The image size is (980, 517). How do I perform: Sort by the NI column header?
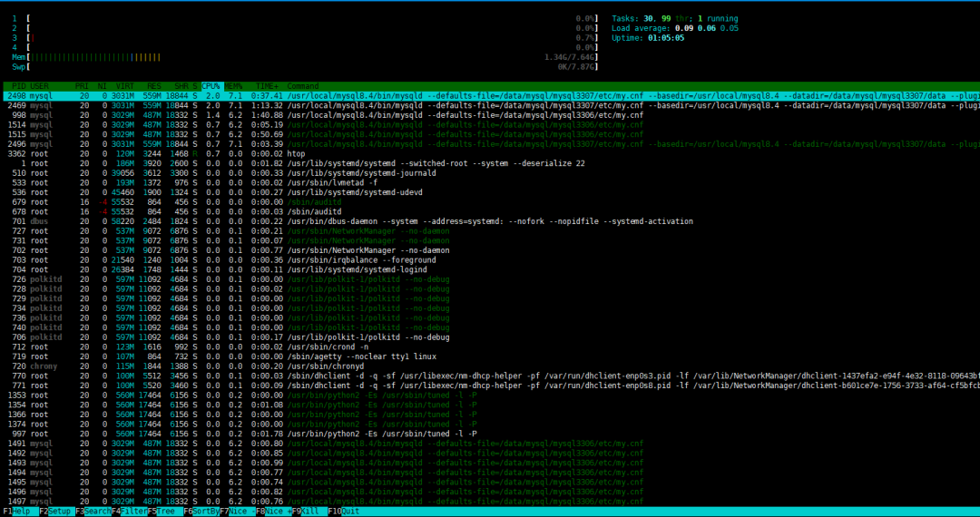(x=102, y=86)
